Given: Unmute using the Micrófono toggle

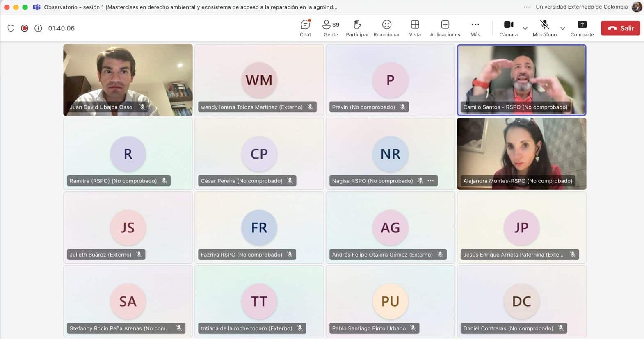Looking at the screenshot, I should [x=544, y=28].
